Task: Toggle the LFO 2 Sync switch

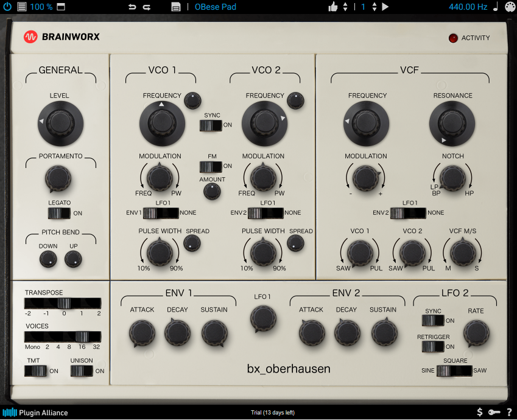Action: point(433,320)
